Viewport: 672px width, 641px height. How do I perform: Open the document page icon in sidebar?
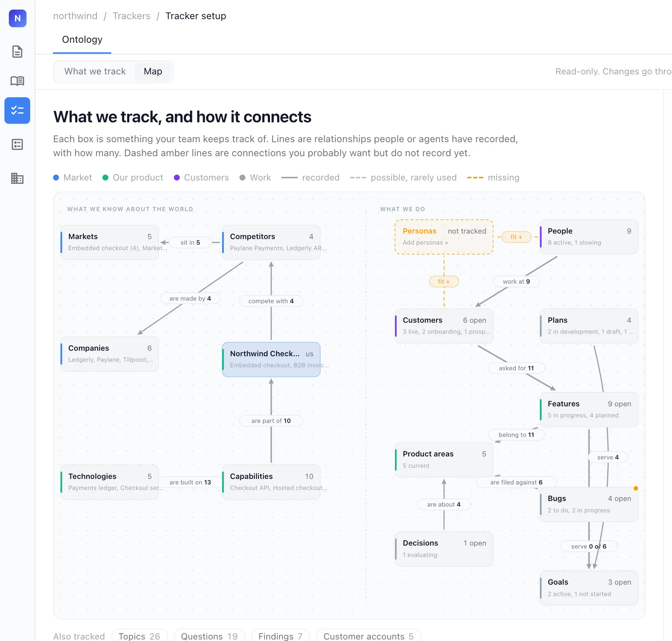17,52
